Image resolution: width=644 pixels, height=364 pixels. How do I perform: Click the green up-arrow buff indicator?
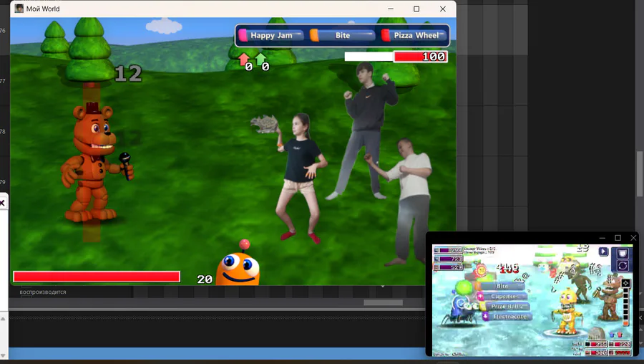260,59
